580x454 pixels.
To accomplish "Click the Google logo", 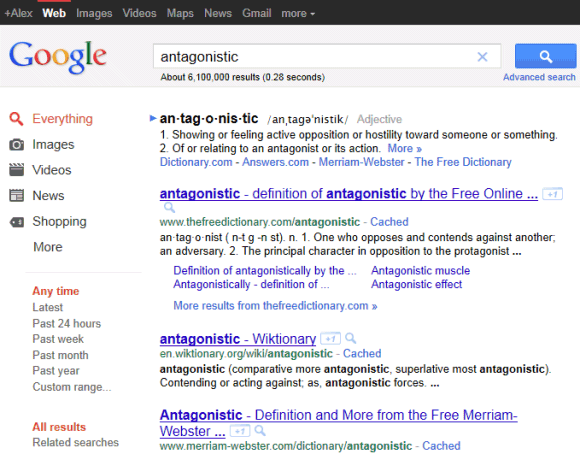I will [58, 57].
